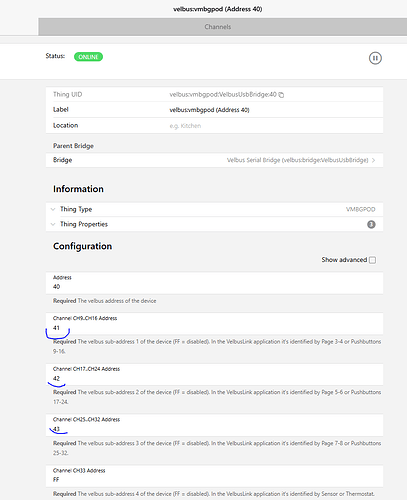Copy Thing UID using the clipboard icon
This screenshot has height=500, width=407.
pyautogui.click(x=281, y=95)
